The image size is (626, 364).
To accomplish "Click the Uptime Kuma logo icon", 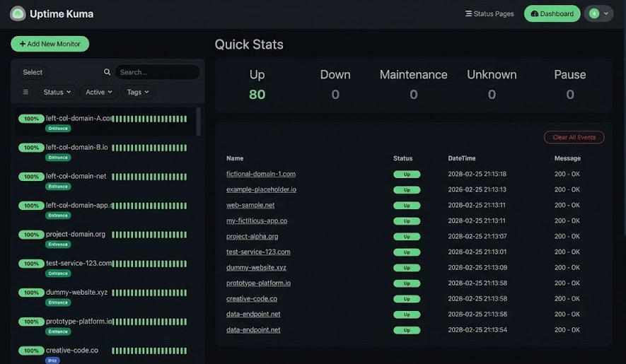I will pos(18,13).
